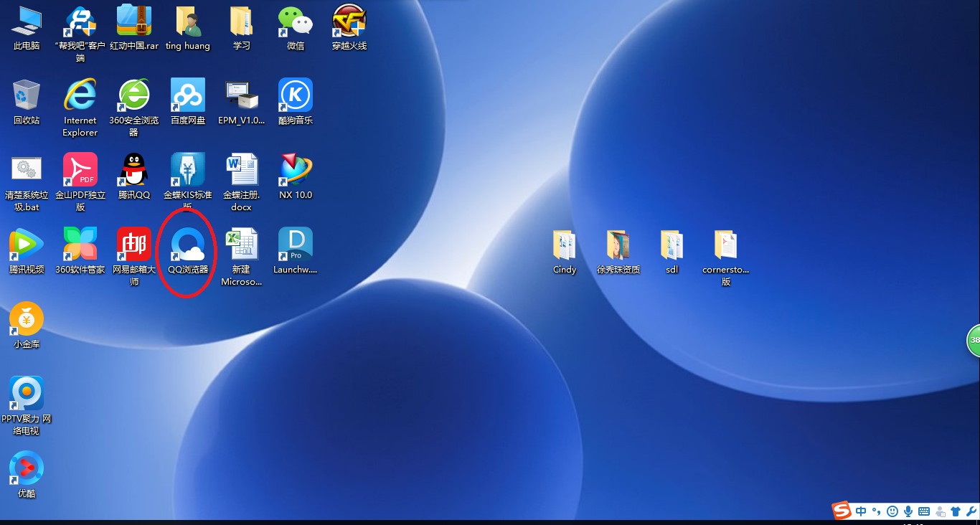This screenshot has width=980, height=525.
Task: Select the Internet Explorer shortcut
Action: [x=80, y=108]
